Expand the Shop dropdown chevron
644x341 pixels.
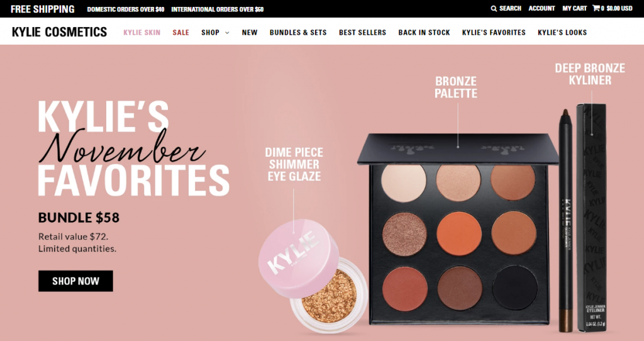point(227,33)
